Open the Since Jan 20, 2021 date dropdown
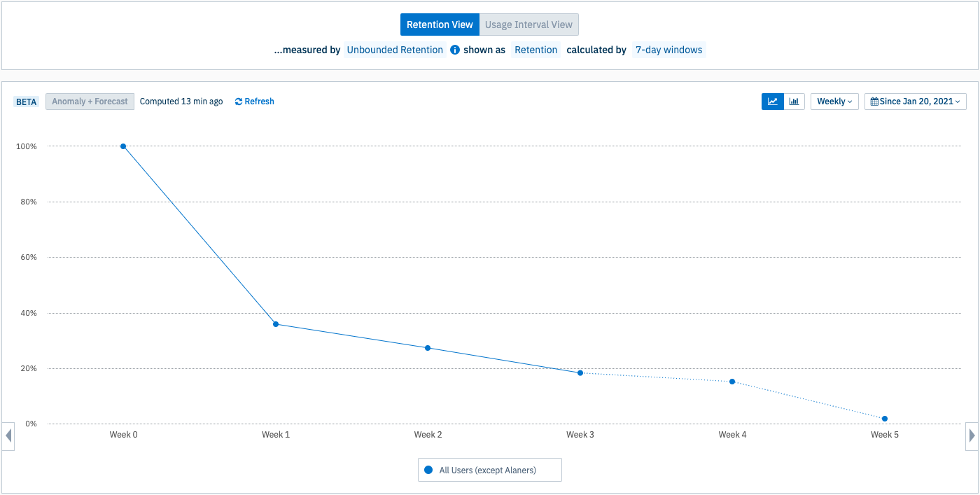The width and height of the screenshot is (980, 495). [916, 102]
